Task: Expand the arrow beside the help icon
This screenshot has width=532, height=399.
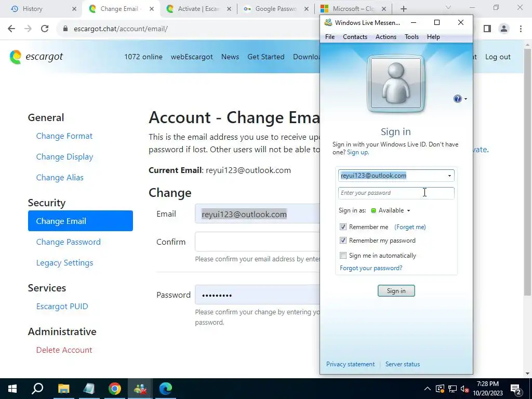Action: coord(465,99)
